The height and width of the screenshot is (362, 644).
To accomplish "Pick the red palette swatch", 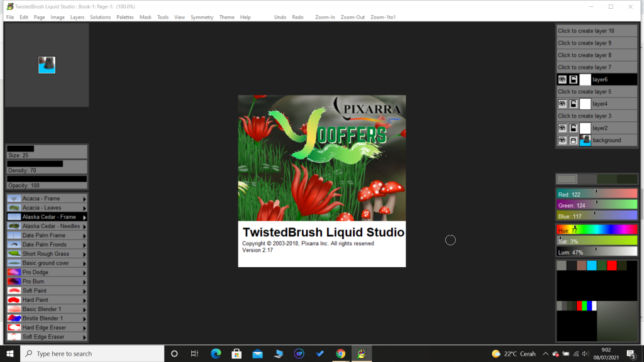I will click(611, 266).
